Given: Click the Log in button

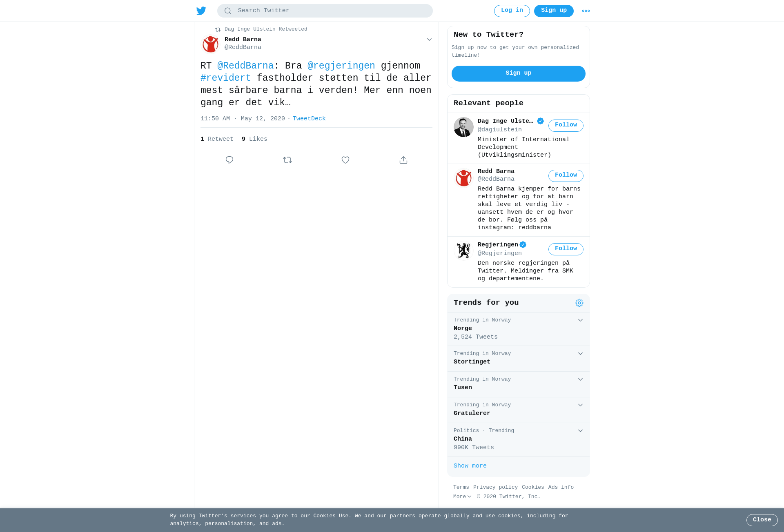Looking at the screenshot, I should tap(512, 11).
